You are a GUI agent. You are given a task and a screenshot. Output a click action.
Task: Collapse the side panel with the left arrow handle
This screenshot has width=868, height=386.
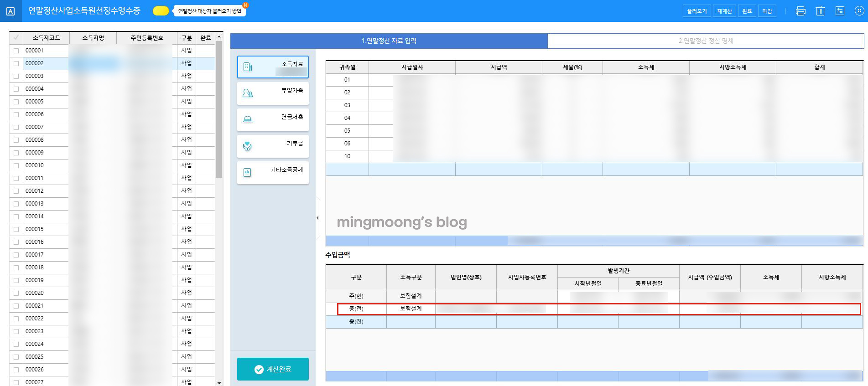click(317, 218)
